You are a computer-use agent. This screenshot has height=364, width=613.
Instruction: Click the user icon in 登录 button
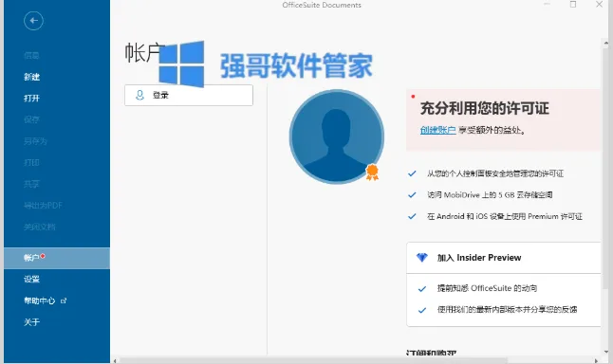click(x=139, y=95)
